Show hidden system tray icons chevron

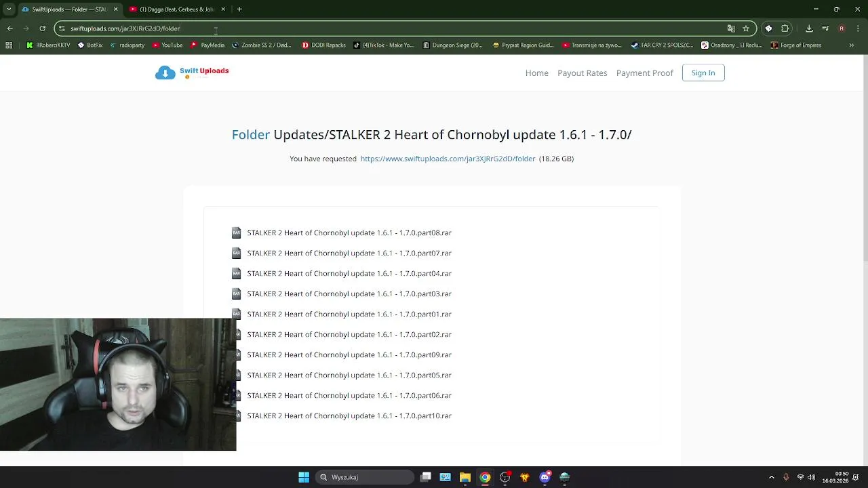coord(771,477)
